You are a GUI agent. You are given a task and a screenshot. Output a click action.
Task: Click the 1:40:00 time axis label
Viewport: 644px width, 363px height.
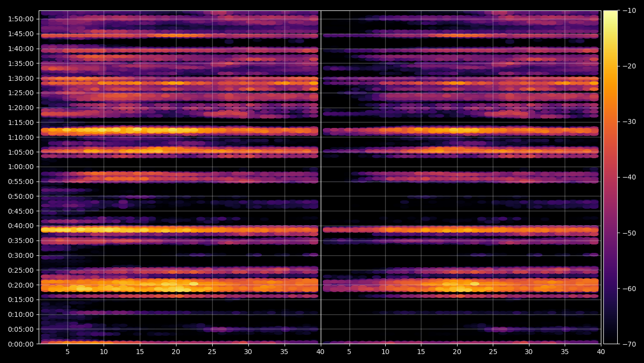[x=21, y=49]
